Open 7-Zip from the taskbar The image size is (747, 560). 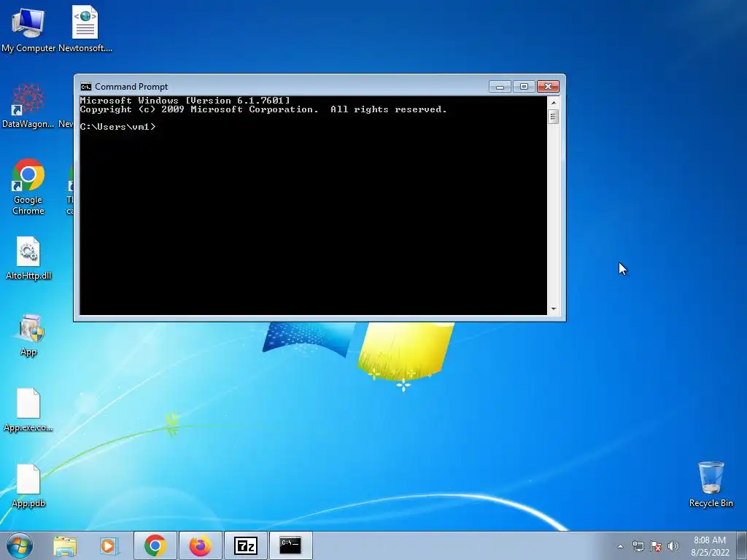[x=245, y=545]
